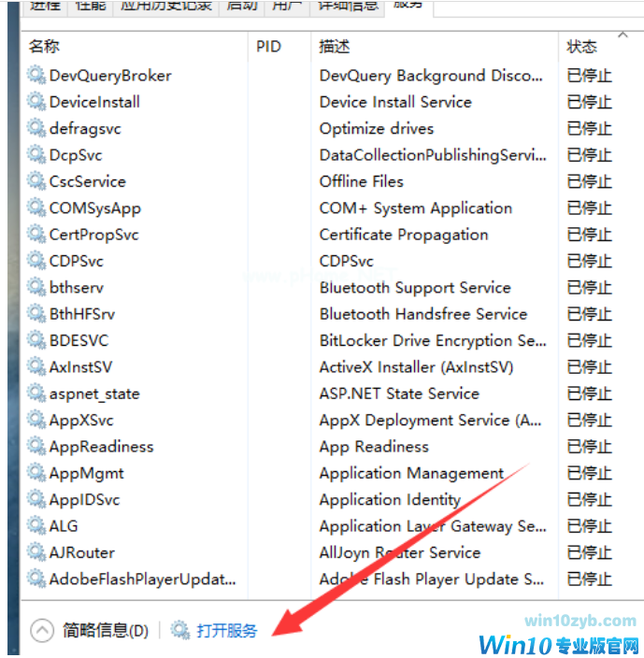Click 已停止 status in AppXSvc row
Viewport: 644px width, 658px height.
coord(590,420)
